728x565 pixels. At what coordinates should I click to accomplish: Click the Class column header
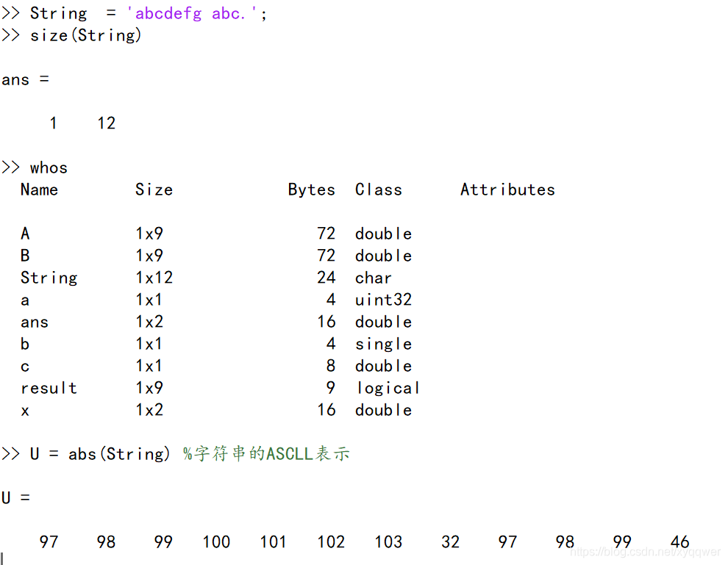(x=378, y=190)
